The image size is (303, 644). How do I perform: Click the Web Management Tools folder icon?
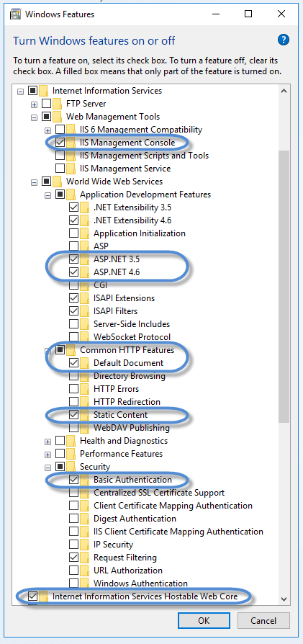coord(58,117)
